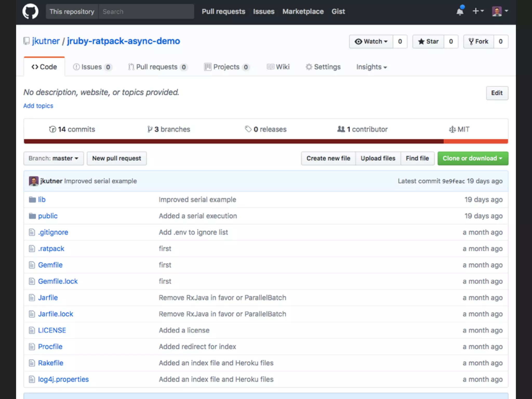Open the Clone or download dropdown
Viewport: 532px width, 399px height.
pos(473,158)
